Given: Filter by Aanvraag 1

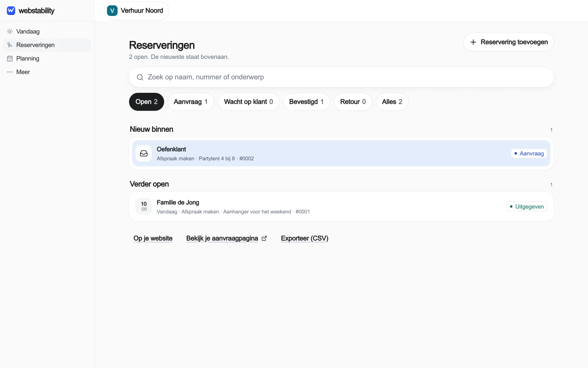Looking at the screenshot, I should [x=190, y=102].
